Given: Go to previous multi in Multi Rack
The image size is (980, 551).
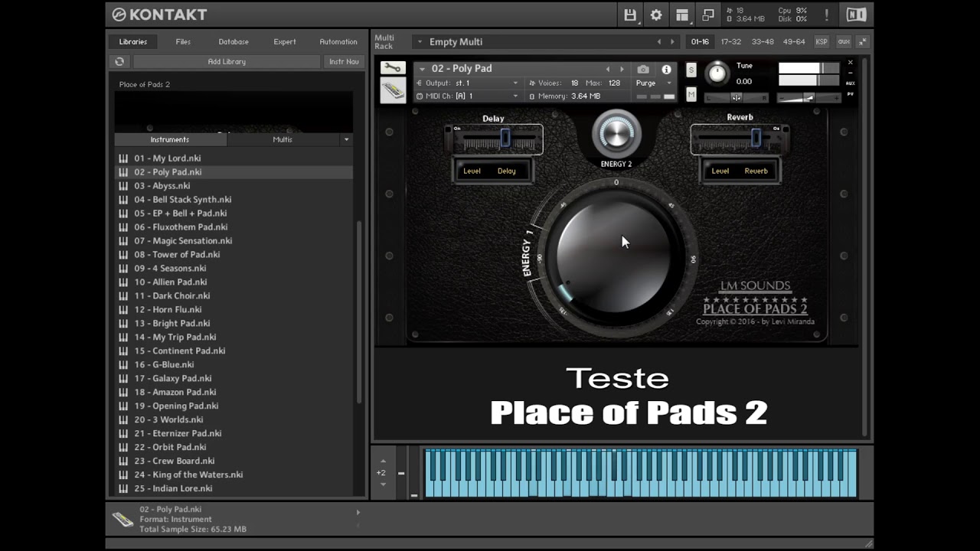Looking at the screenshot, I should (x=659, y=42).
